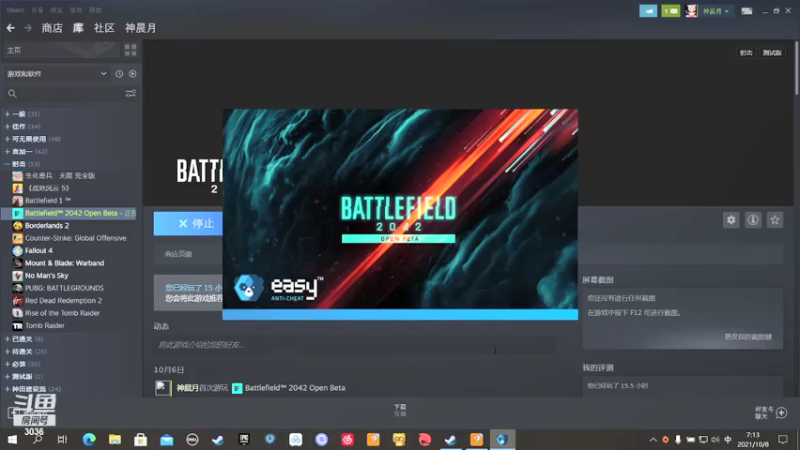Open Windows notification center icon
Viewport: 800px width, 450px height.
(x=783, y=439)
